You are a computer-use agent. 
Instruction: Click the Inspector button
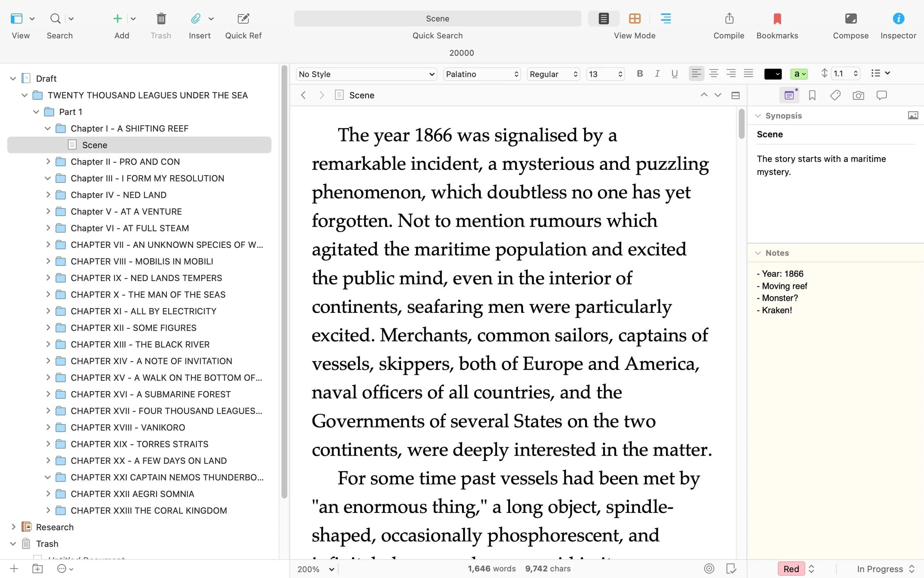click(898, 18)
